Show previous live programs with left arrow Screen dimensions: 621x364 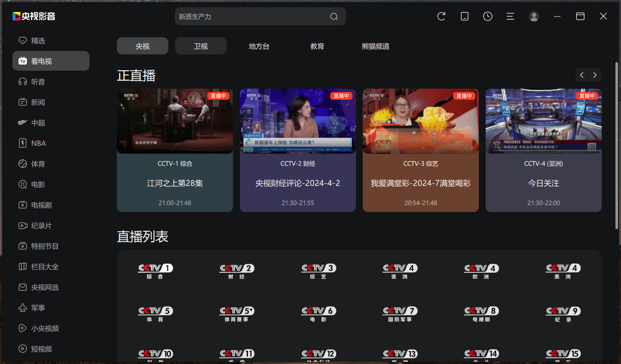[x=581, y=75]
